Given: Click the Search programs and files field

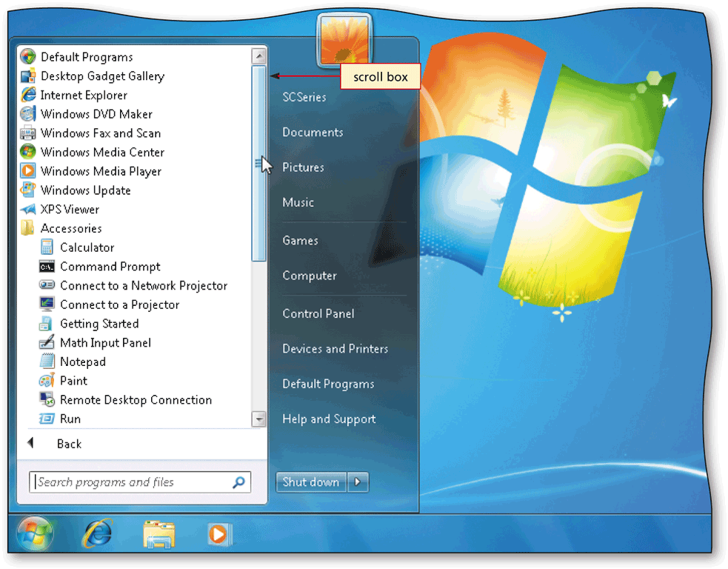Looking at the screenshot, I should click(139, 482).
